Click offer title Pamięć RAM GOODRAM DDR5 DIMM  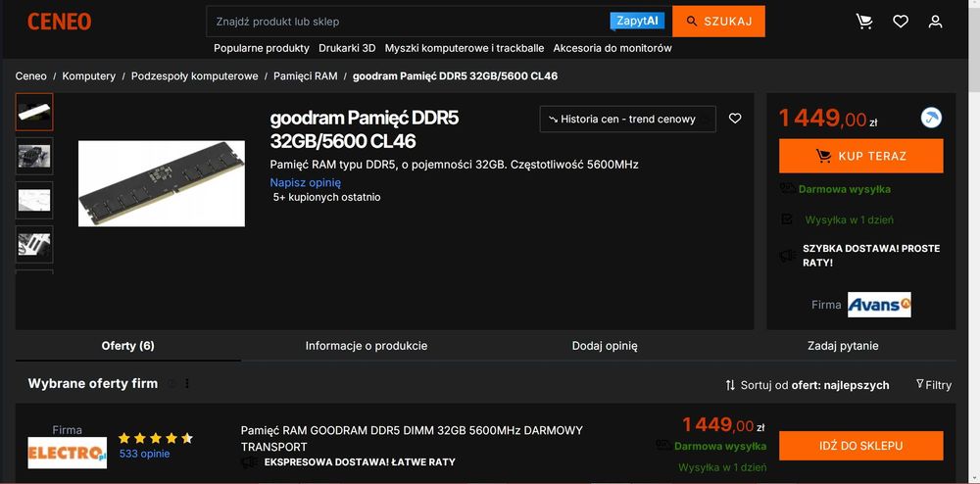coord(412,438)
